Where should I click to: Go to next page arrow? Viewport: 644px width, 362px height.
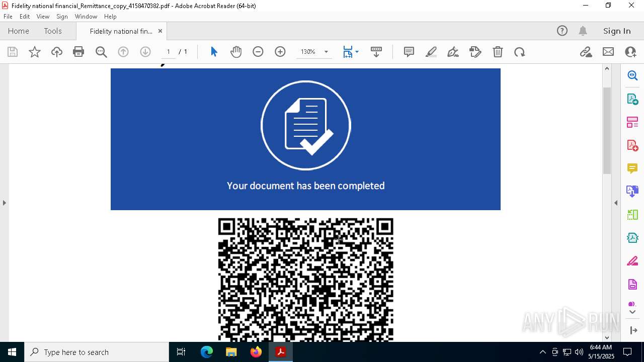coord(145,52)
